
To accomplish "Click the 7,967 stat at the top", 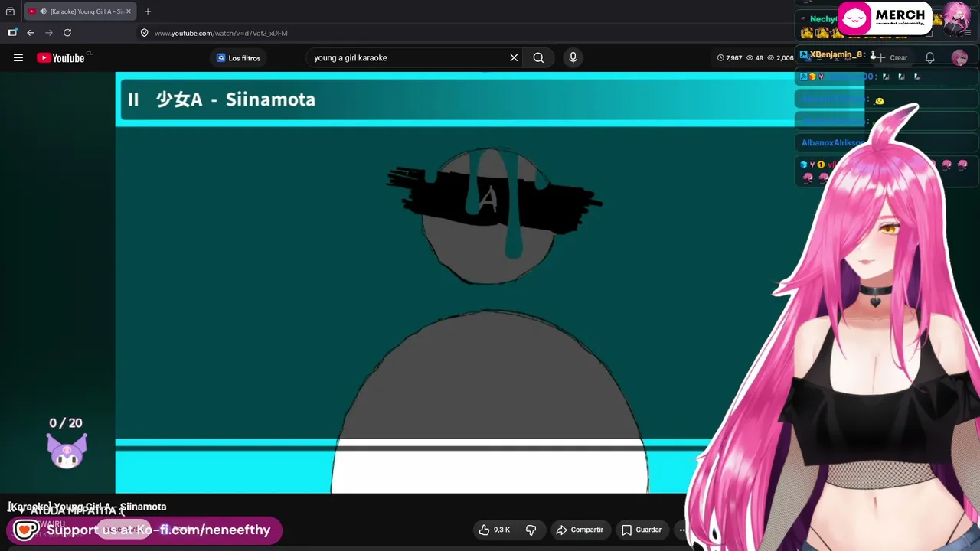I will (729, 57).
